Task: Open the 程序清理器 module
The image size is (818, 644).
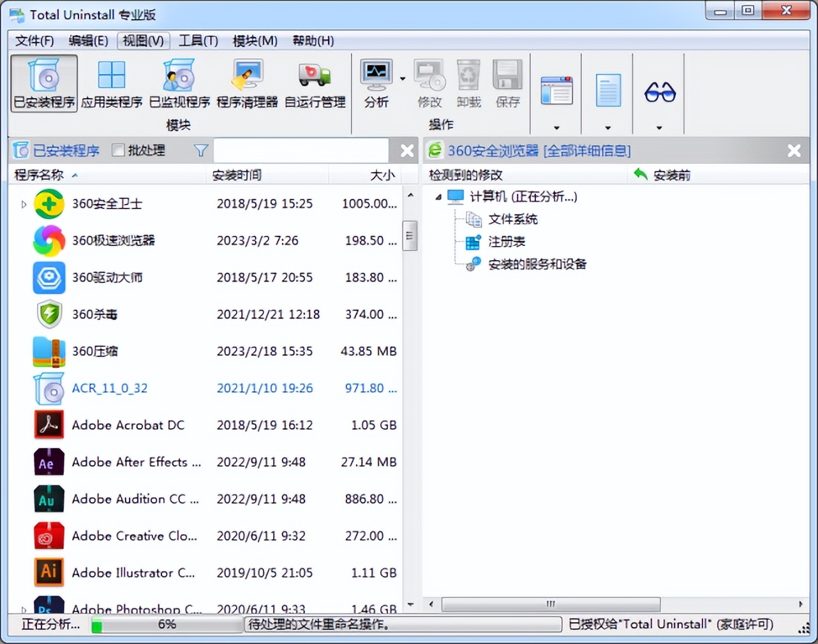Action: [x=247, y=83]
